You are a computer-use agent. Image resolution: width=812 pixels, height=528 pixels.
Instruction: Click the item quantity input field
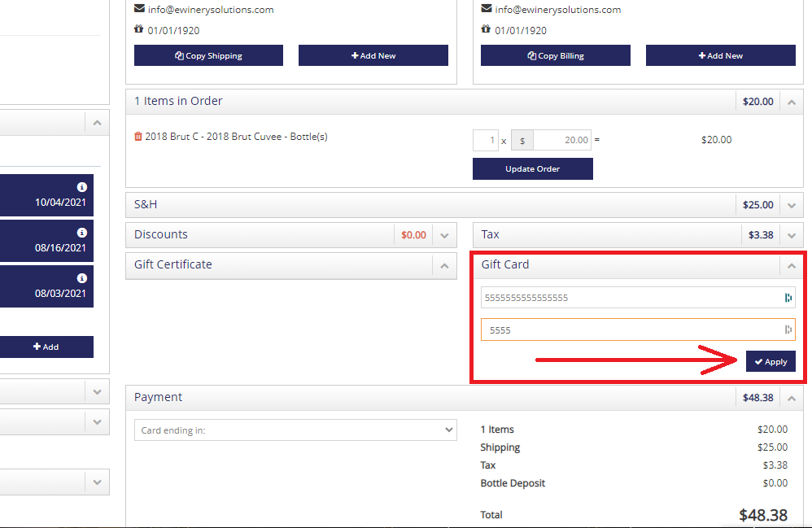(x=485, y=140)
